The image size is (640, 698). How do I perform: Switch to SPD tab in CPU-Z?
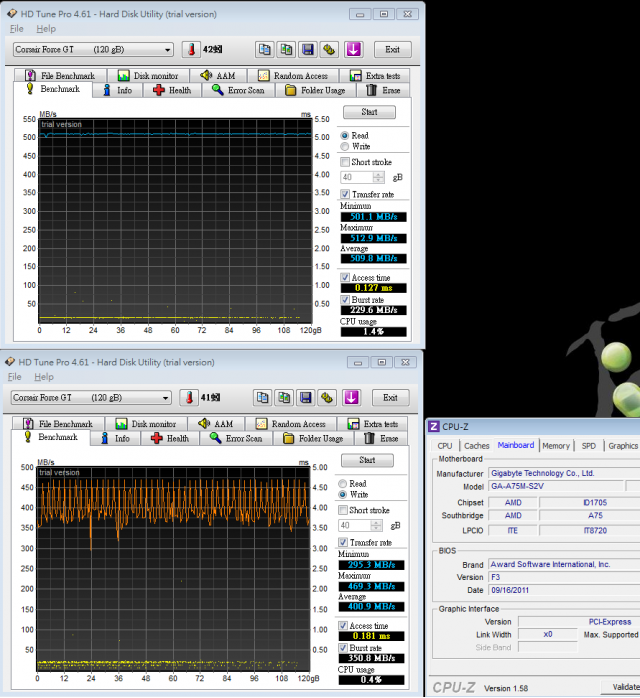[x=588, y=446]
